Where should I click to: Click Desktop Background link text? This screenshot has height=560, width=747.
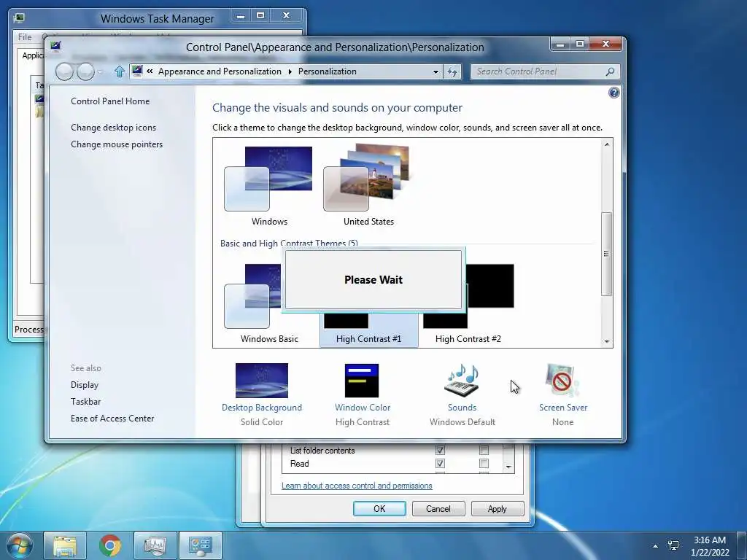click(262, 408)
